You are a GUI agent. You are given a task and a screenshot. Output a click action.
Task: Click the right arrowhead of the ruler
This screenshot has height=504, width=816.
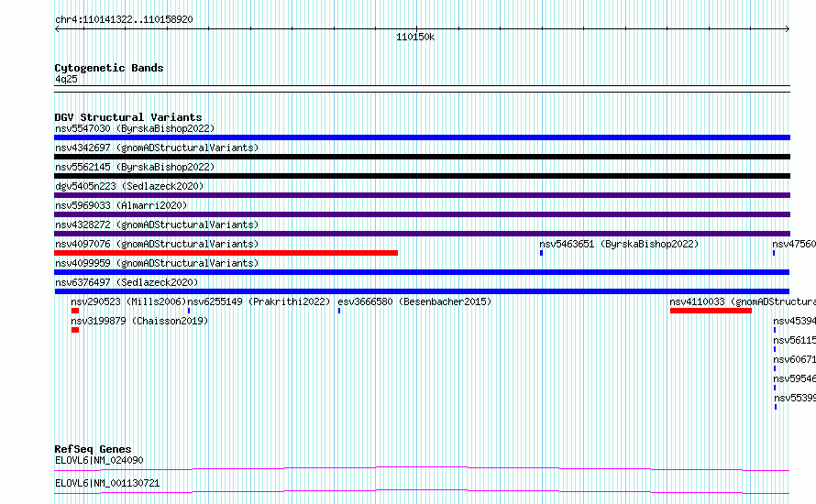click(x=788, y=29)
